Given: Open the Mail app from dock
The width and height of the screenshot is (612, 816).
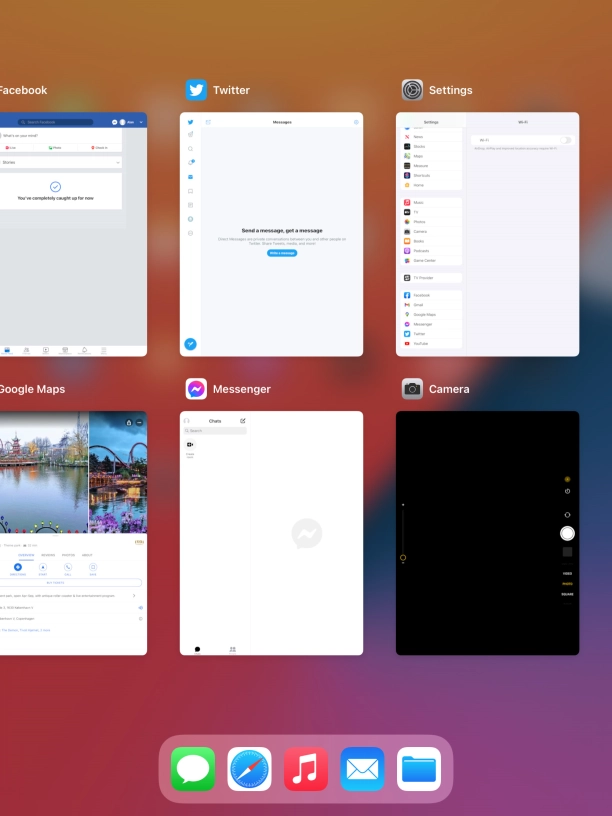Looking at the screenshot, I should [362, 769].
